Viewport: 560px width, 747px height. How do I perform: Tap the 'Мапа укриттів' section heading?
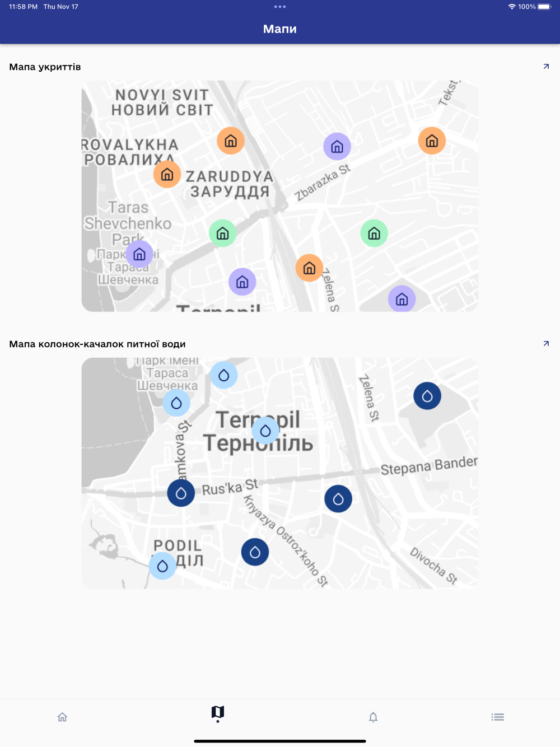pyautogui.click(x=45, y=67)
